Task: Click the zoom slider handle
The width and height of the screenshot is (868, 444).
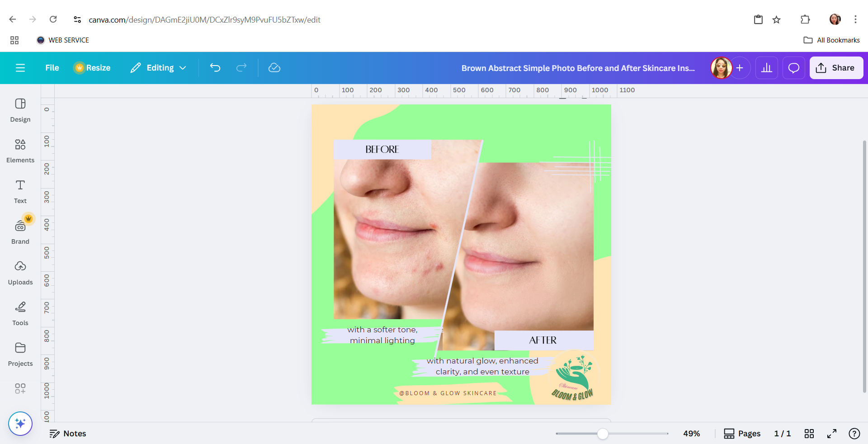Action: (x=603, y=434)
